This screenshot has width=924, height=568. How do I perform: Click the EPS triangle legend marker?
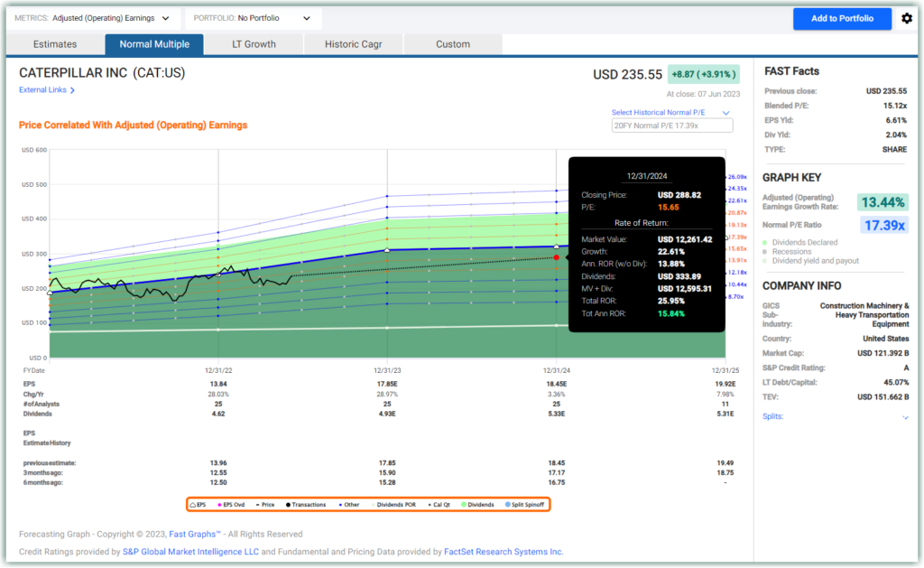[193, 504]
